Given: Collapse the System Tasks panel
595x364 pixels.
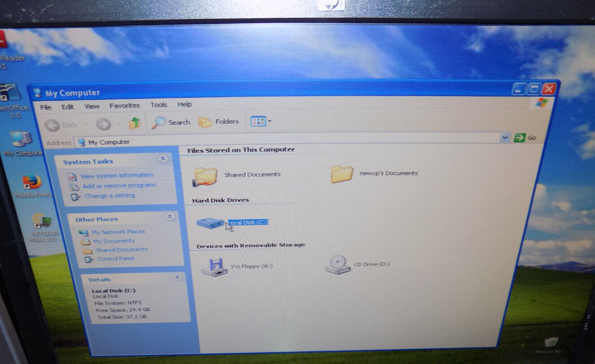Looking at the screenshot, I should pyautogui.click(x=163, y=158).
